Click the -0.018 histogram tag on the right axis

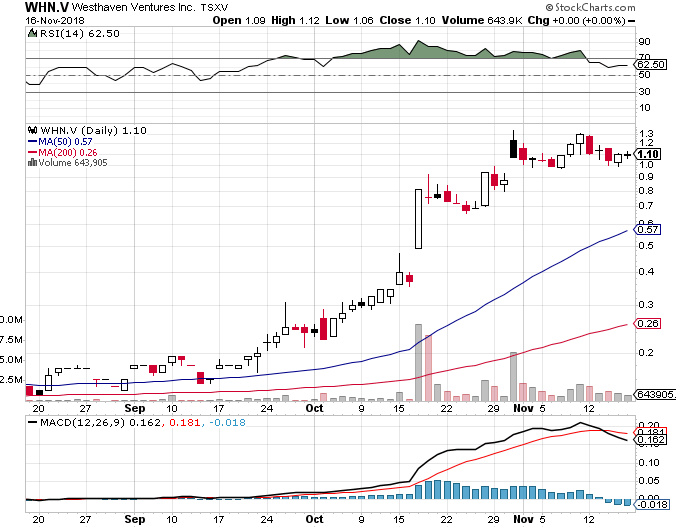[652, 505]
